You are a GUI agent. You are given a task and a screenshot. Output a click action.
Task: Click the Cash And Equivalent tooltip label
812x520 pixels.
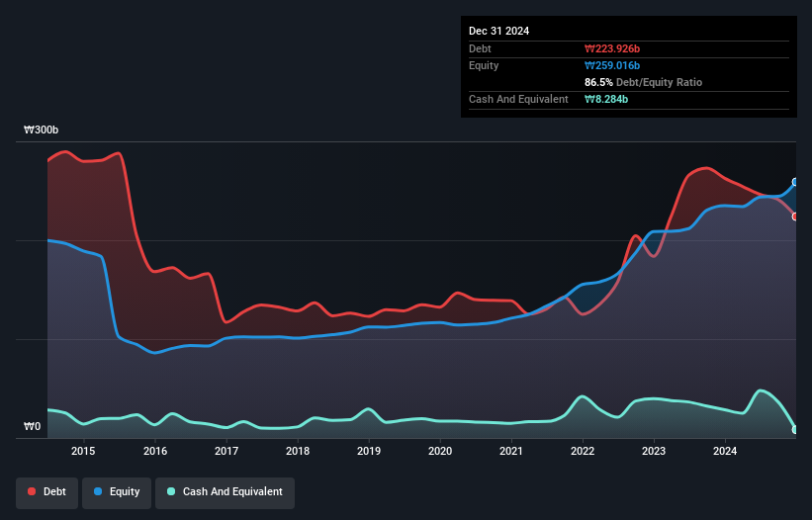click(518, 99)
